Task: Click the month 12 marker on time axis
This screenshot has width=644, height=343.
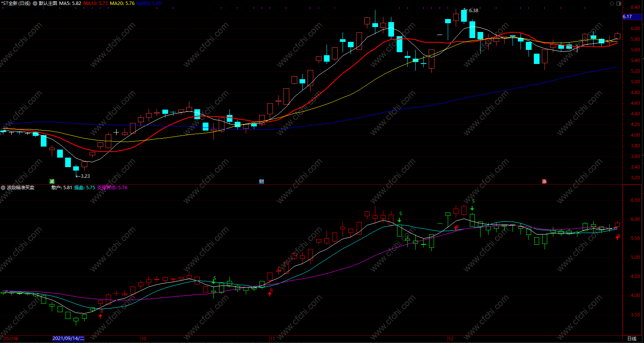Action: 450,338
